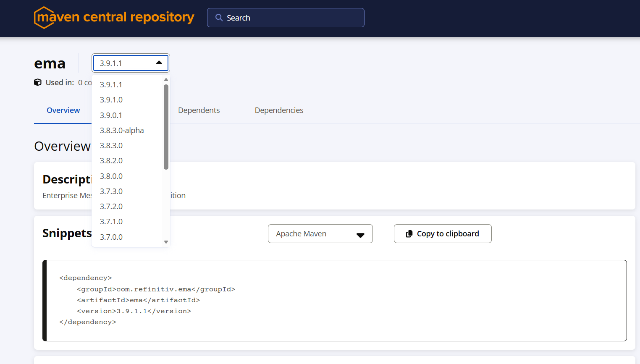
Task: Switch to the Overview tab
Action: click(x=63, y=110)
